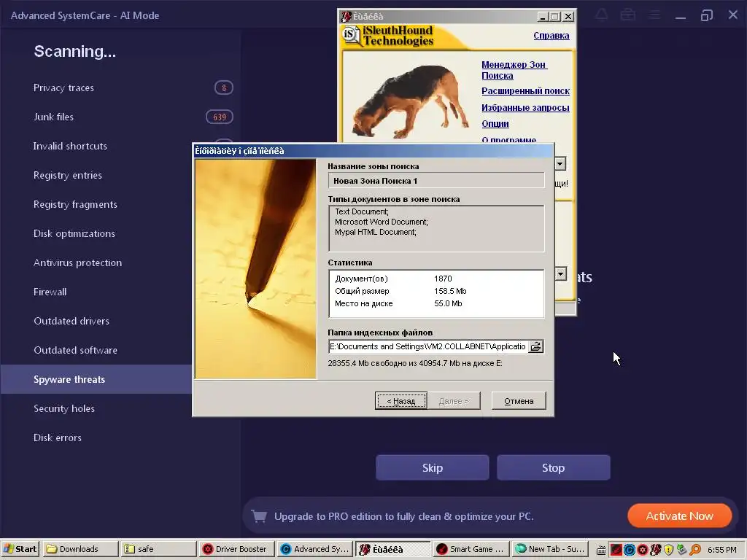Select Privacy traces scan item
The image size is (747, 560).
63,87
